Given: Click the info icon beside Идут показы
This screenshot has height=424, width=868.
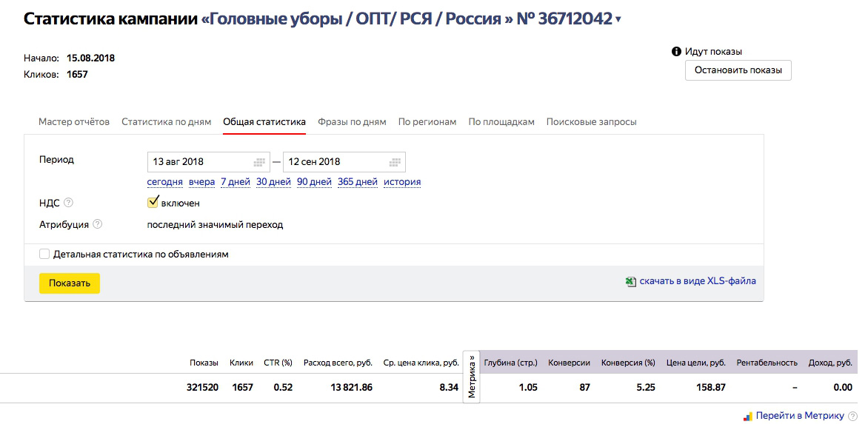Looking at the screenshot, I should click(676, 51).
